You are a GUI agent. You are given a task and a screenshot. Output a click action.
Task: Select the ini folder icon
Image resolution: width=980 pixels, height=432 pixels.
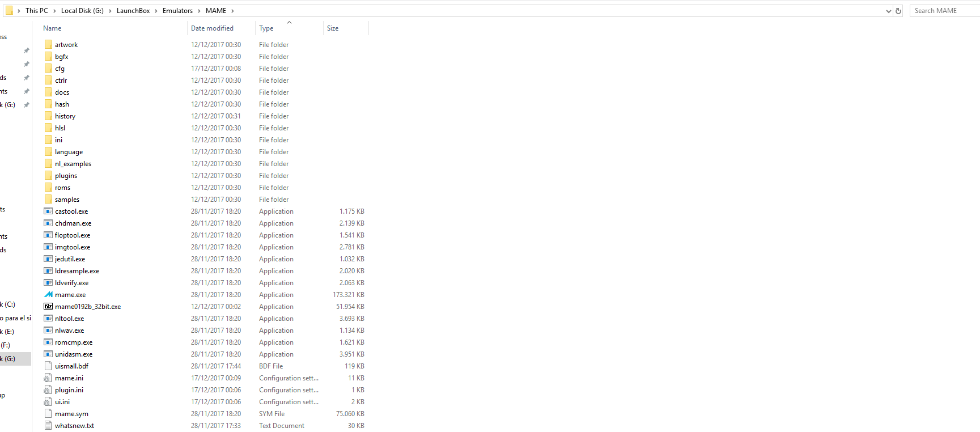tap(48, 139)
